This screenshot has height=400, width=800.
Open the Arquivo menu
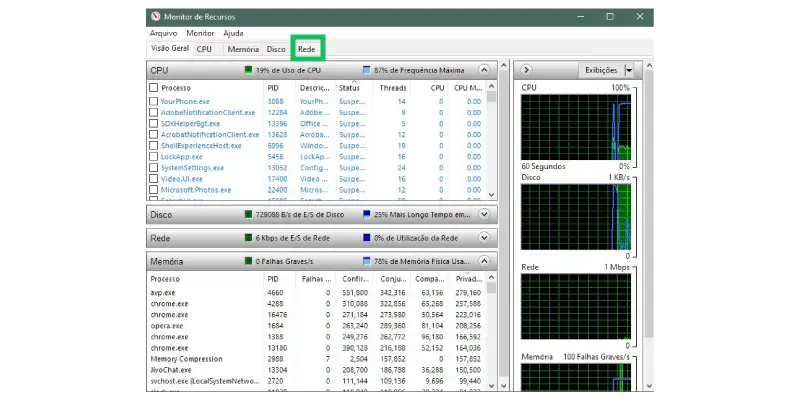point(163,33)
